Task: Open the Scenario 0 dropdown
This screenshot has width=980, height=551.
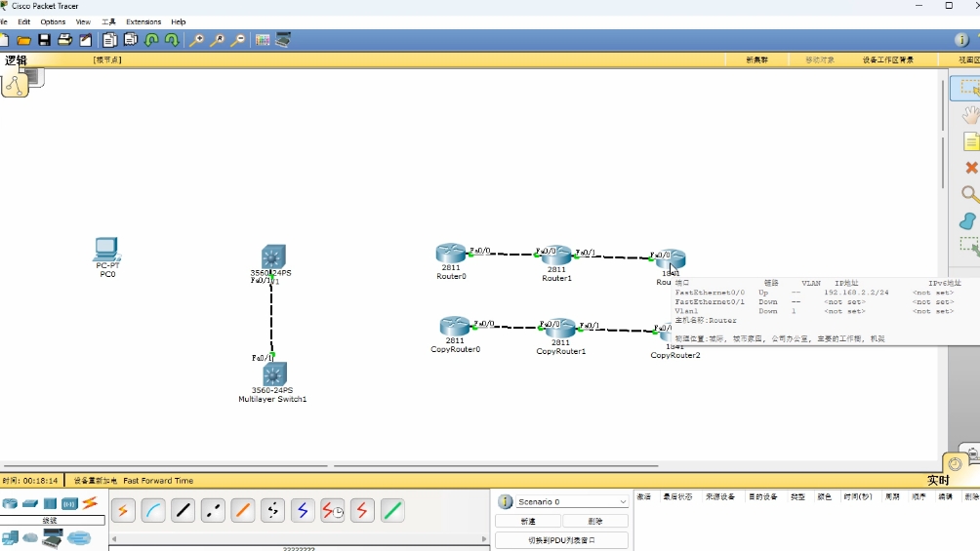Action: 571,501
